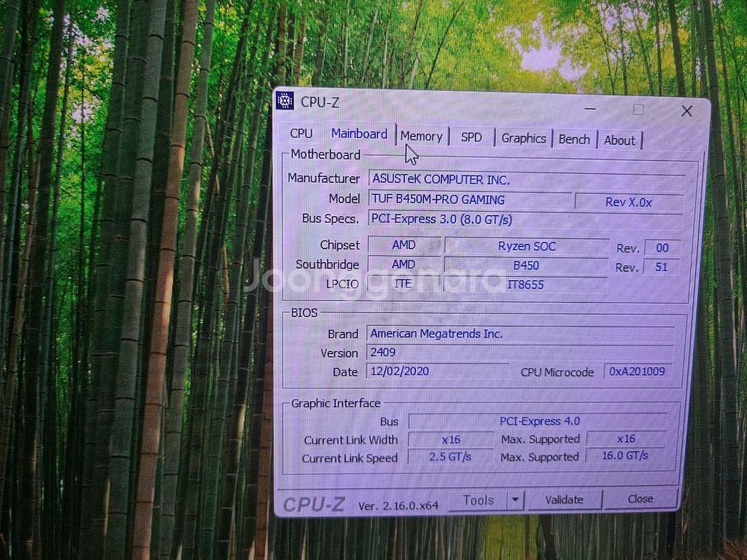Close CPU-Z with the X button
Screen dimensions: 747x560
(x=686, y=111)
